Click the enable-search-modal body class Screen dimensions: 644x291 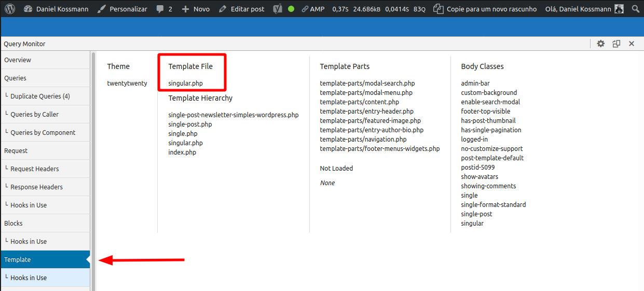click(x=490, y=102)
